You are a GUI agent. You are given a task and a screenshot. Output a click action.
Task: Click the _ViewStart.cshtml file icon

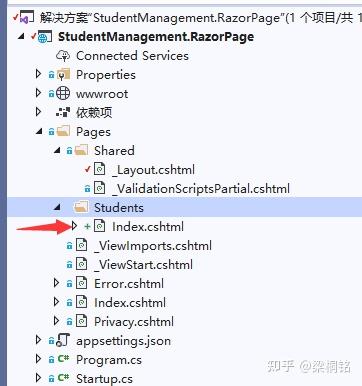pos(82,265)
